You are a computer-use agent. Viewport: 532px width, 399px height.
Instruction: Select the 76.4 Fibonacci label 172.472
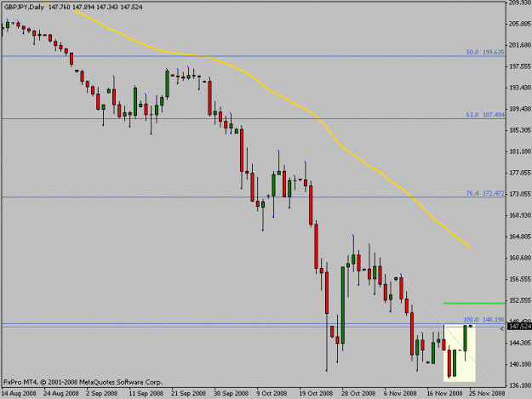pyautogui.click(x=485, y=193)
